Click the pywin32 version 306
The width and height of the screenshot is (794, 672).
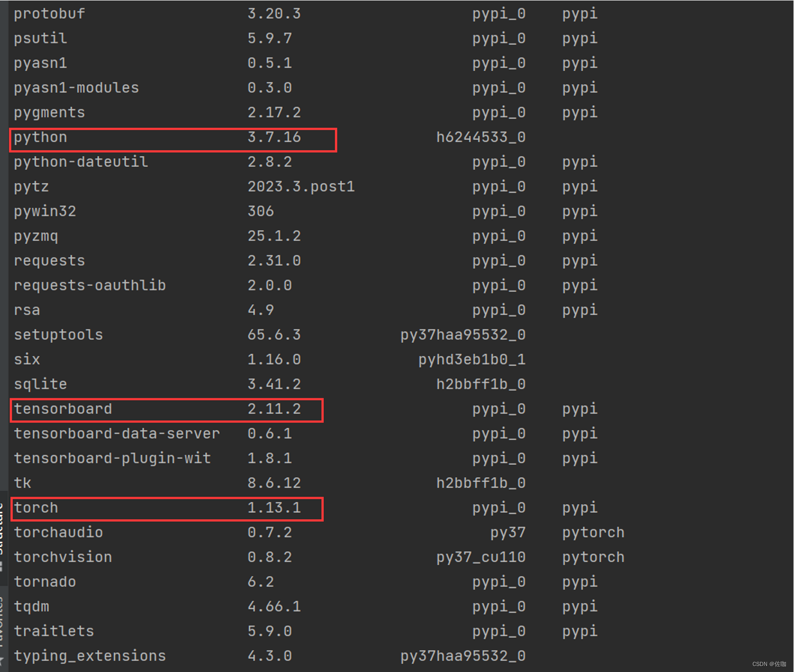point(261,212)
